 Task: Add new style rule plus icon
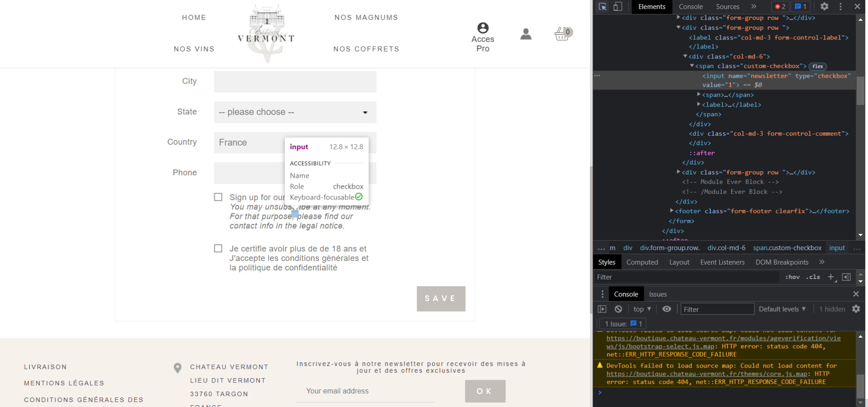831,277
